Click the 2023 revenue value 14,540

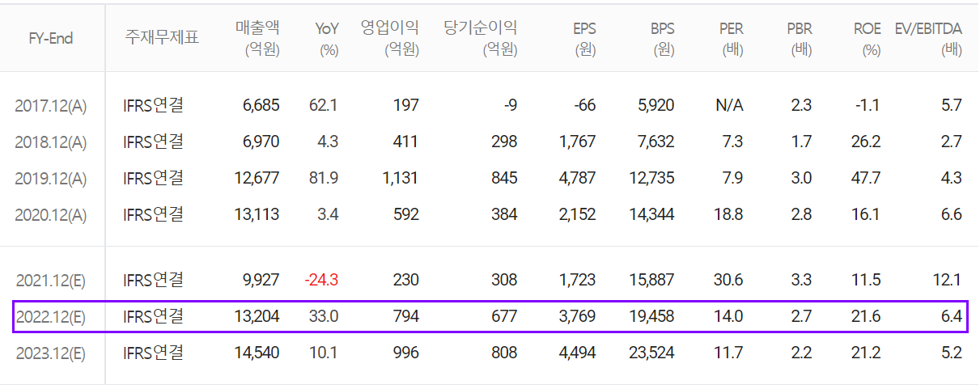257,353
